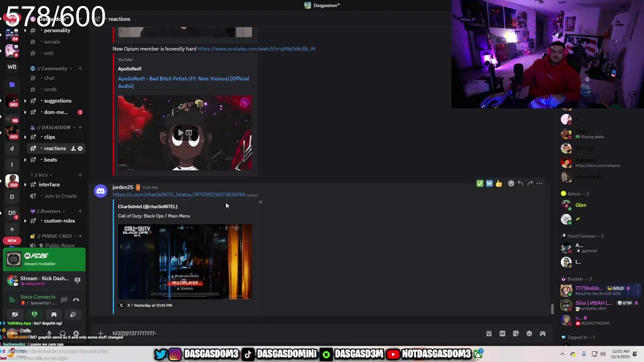Open the suggestions channel
Screen dimensions: 644x362
(x=57, y=101)
